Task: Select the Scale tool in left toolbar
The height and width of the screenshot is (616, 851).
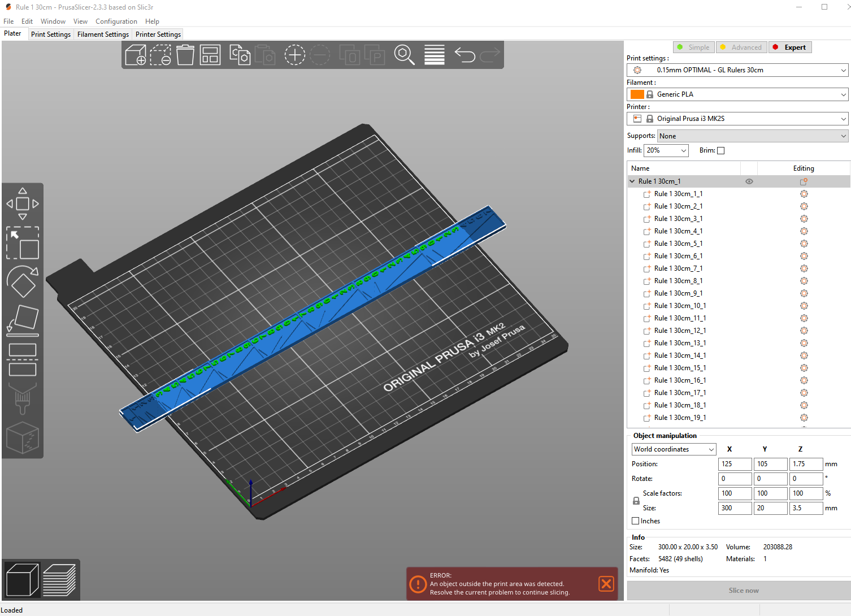Action: [x=23, y=243]
